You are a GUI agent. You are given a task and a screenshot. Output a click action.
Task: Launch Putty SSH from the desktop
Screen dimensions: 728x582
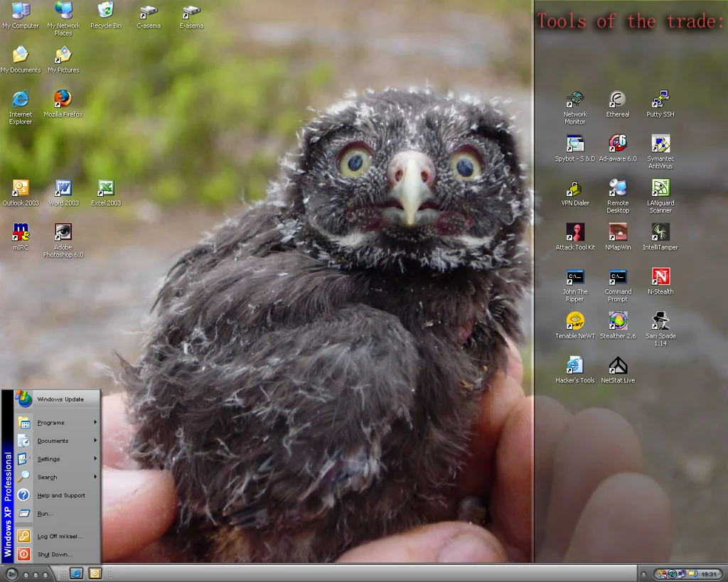pyautogui.click(x=660, y=100)
